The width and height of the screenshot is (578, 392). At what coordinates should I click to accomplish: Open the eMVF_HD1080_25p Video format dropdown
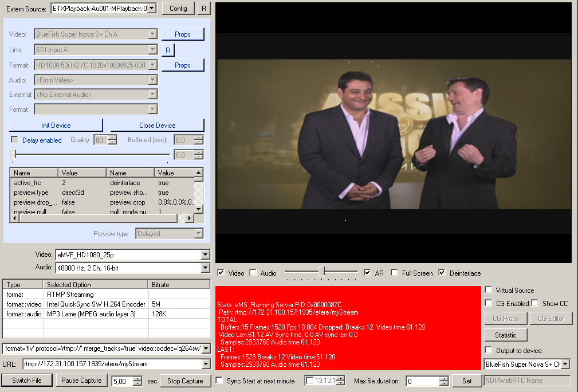pos(206,255)
